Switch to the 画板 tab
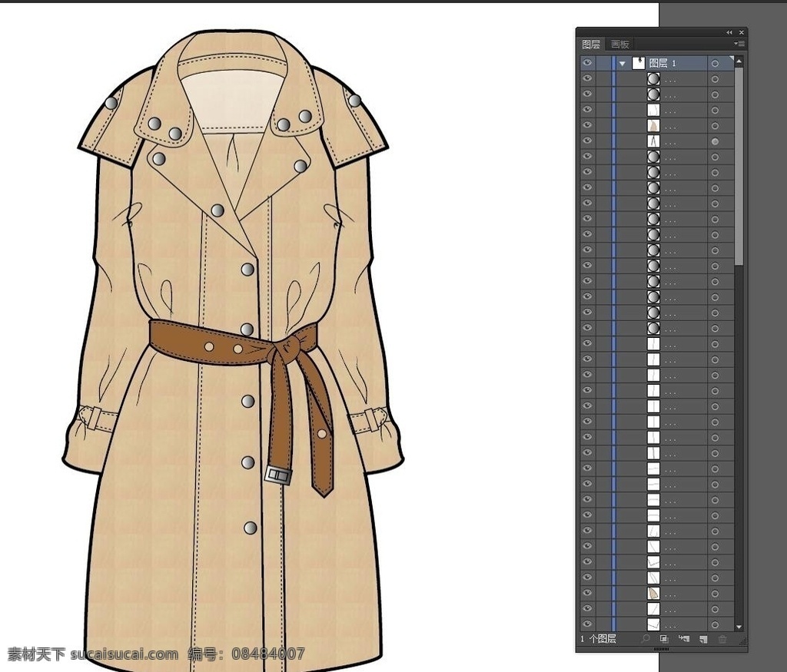The image size is (787, 672). coord(620,44)
